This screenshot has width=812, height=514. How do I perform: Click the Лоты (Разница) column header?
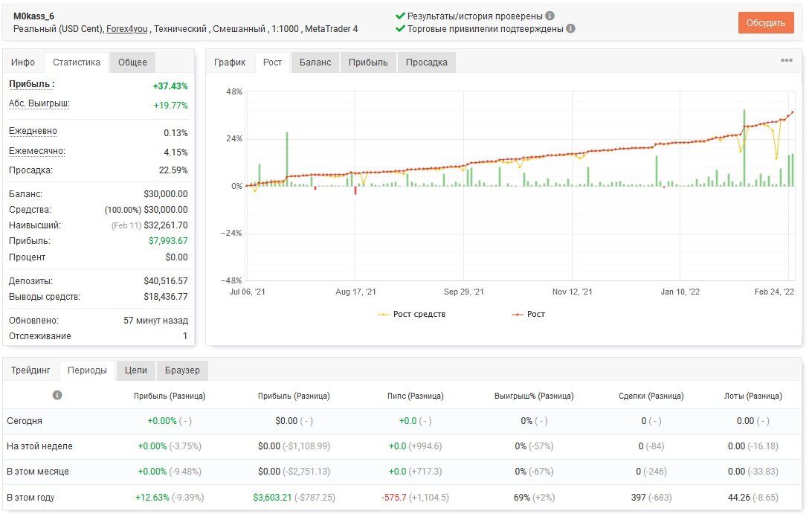[x=753, y=396]
